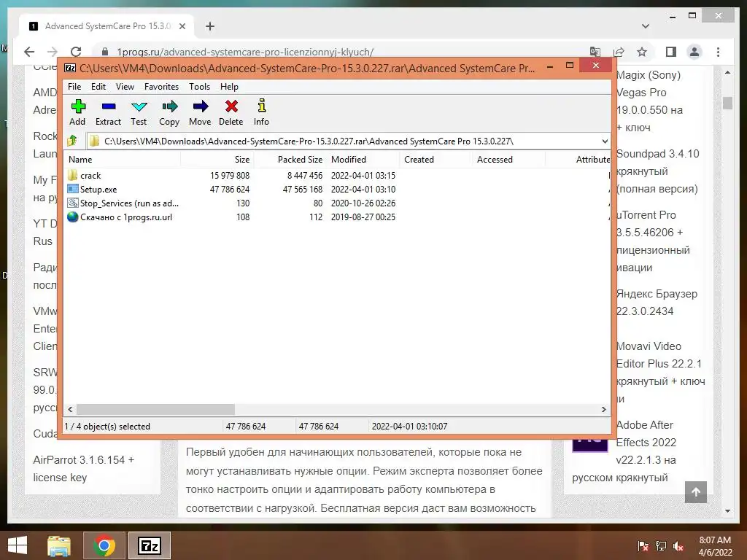Go up one folder level in 7-Zip
The image size is (747, 560).
(x=72, y=141)
